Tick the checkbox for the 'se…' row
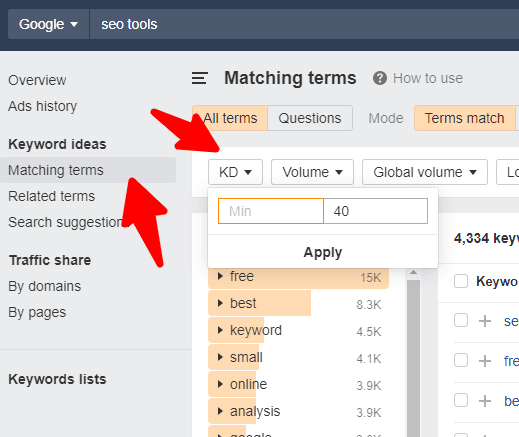Screen dimensions: 519x437 tap(461, 321)
